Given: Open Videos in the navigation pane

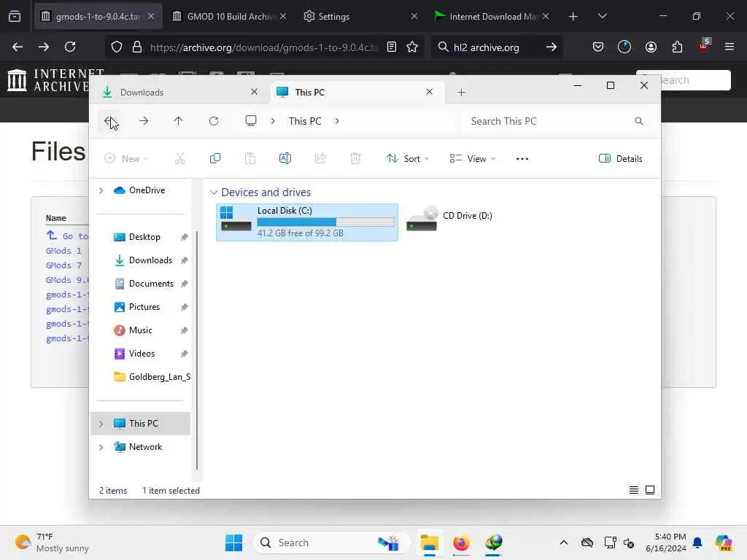Looking at the screenshot, I should point(144,354).
